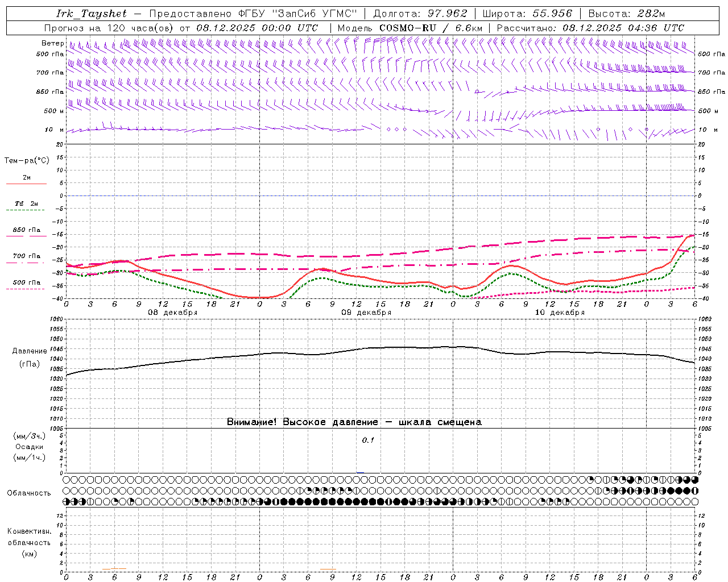Click the model name "COSMO-RU / 6.6км"
The width and height of the screenshot is (728, 582).
pyautogui.click(x=431, y=28)
